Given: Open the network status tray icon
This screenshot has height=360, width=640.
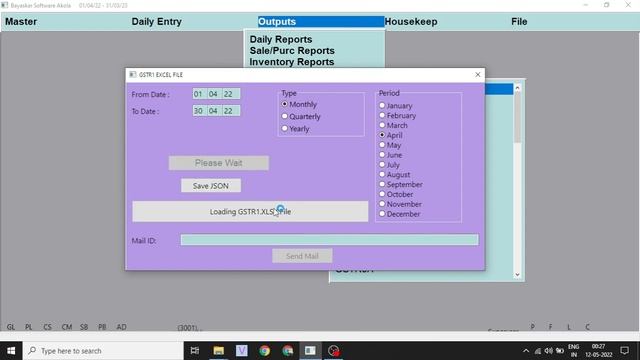Looking at the screenshot, I should pyautogui.click(x=538, y=351).
